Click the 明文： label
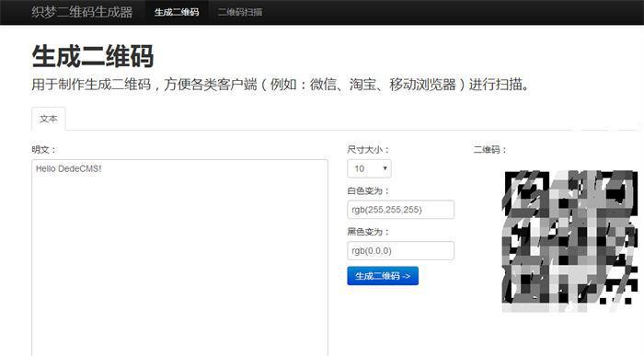 tap(43, 149)
